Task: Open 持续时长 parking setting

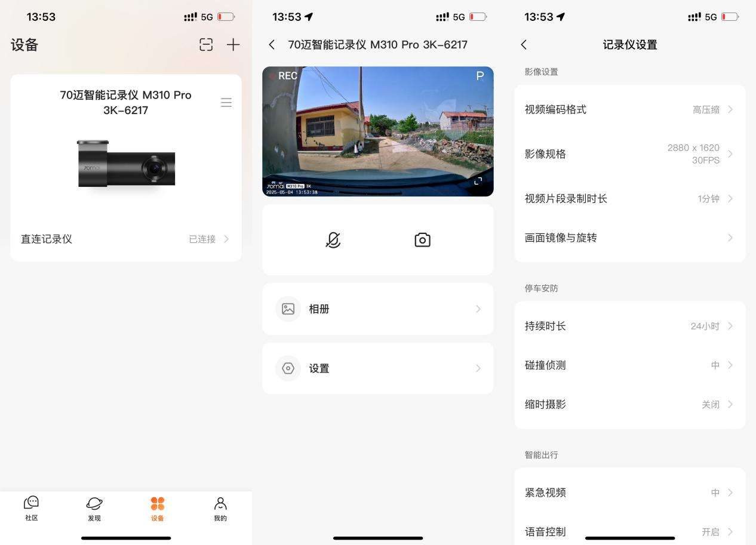Action: [630, 326]
